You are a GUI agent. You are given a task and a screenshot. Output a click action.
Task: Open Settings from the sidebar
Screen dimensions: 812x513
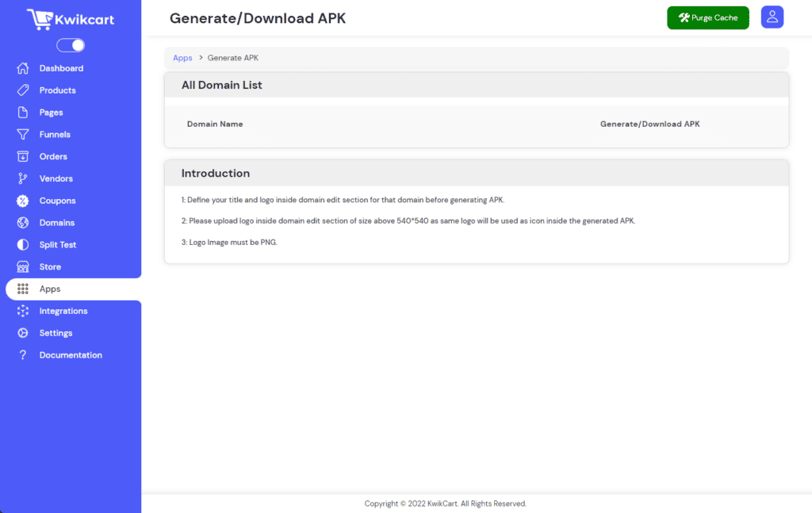(56, 333)
